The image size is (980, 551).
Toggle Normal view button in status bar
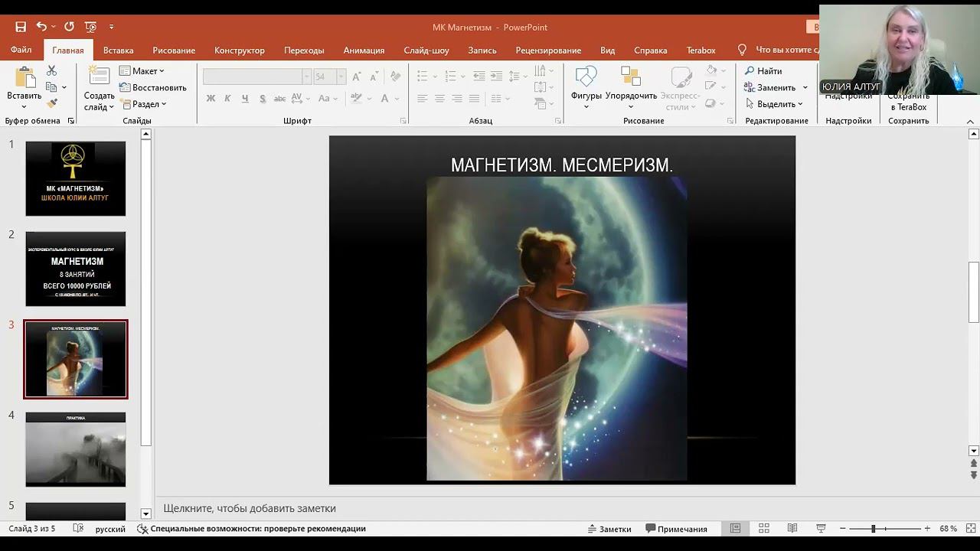coord(735,529)
